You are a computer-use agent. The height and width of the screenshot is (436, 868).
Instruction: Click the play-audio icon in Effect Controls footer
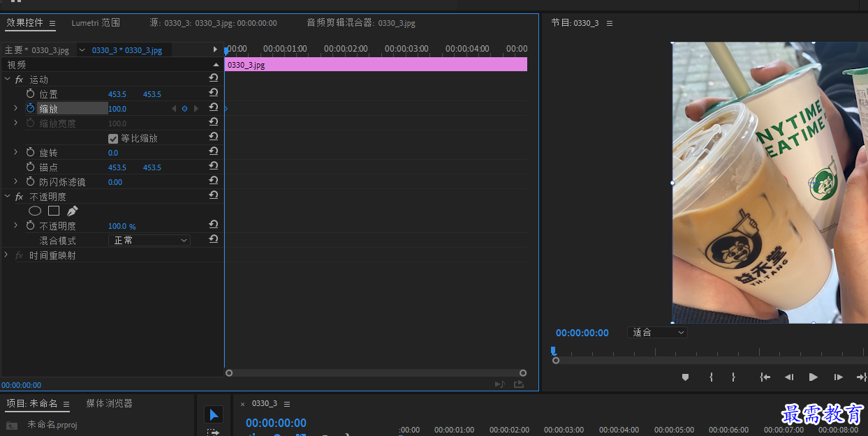pyautogui.click(x=499, y=384)
